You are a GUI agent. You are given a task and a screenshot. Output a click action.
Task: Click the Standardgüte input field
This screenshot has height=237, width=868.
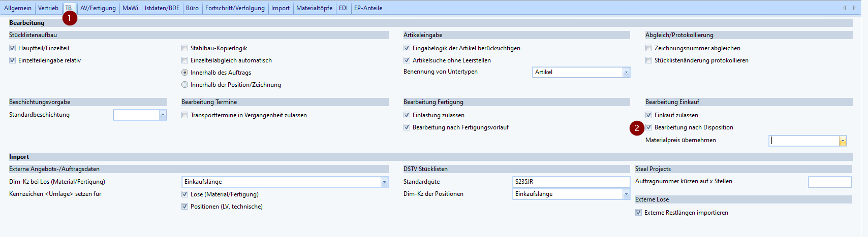[x=571, y=182]
